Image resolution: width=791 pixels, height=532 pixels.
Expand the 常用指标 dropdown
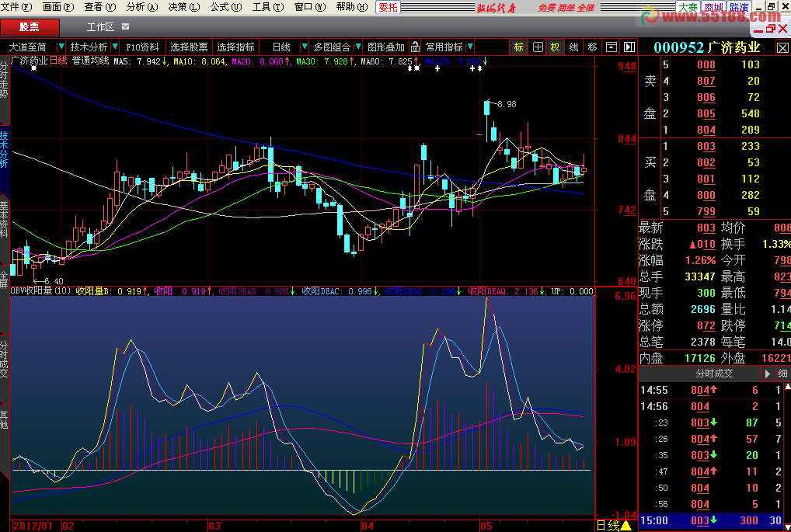(470, 47)
